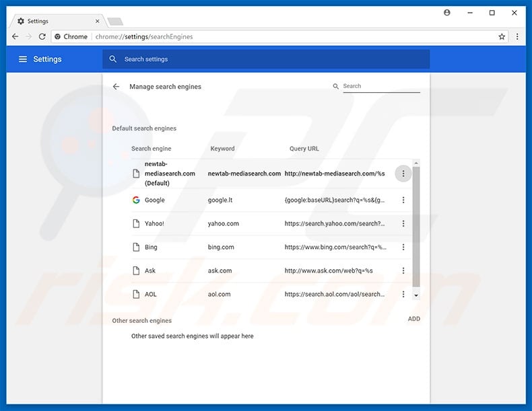This screenshot has height=411, width=532.
Task: Select the Google engine name
Action: click(155, 200)
